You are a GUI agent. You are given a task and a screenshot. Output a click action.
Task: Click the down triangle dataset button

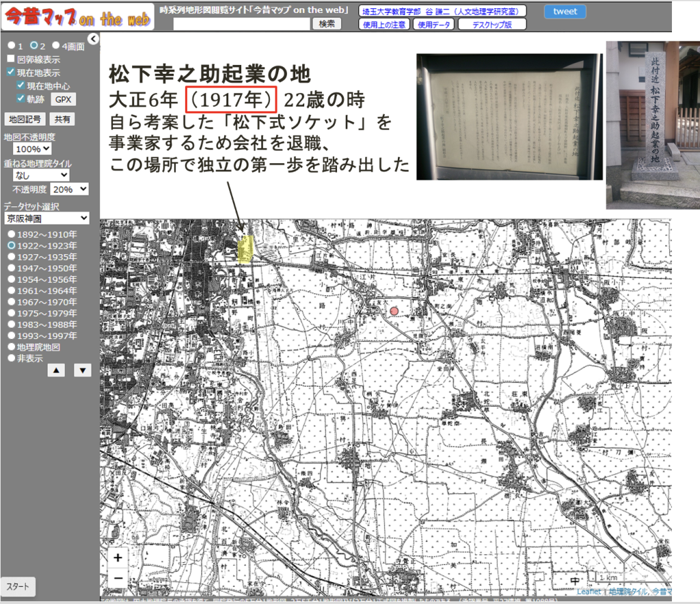[82, 370]
